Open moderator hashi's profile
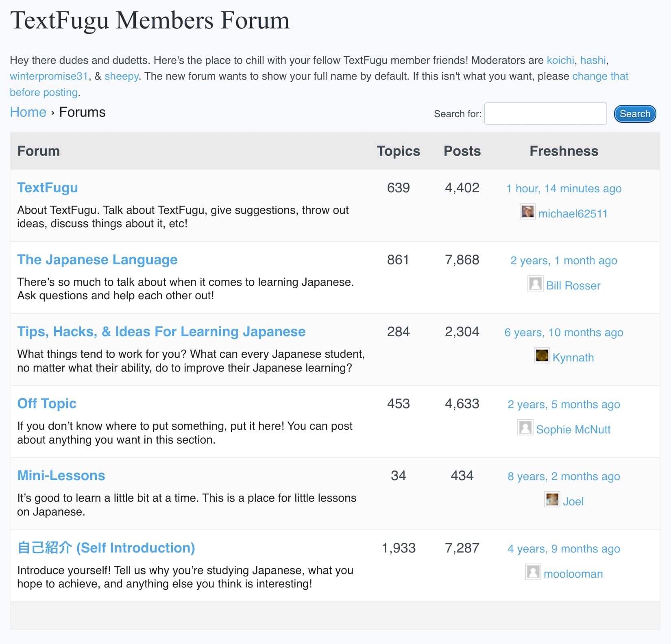The image size is (671, 644). pyautogui.click(x=593, y=60)
